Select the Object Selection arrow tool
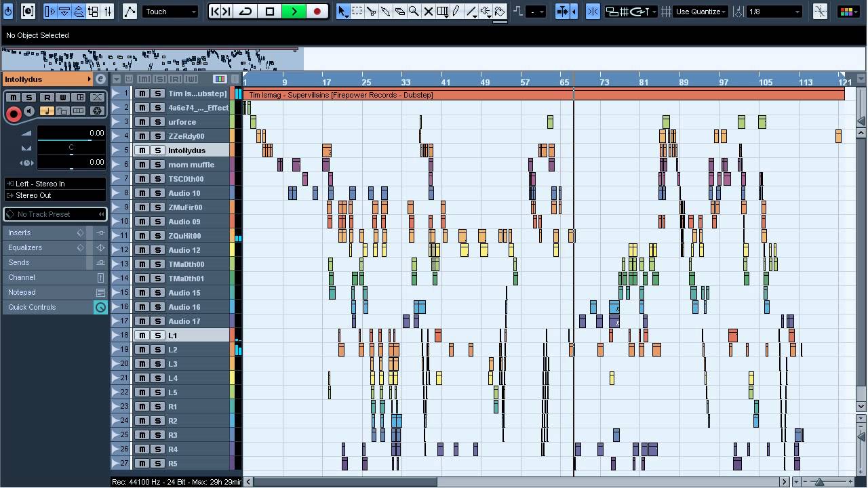 [342, 12]
